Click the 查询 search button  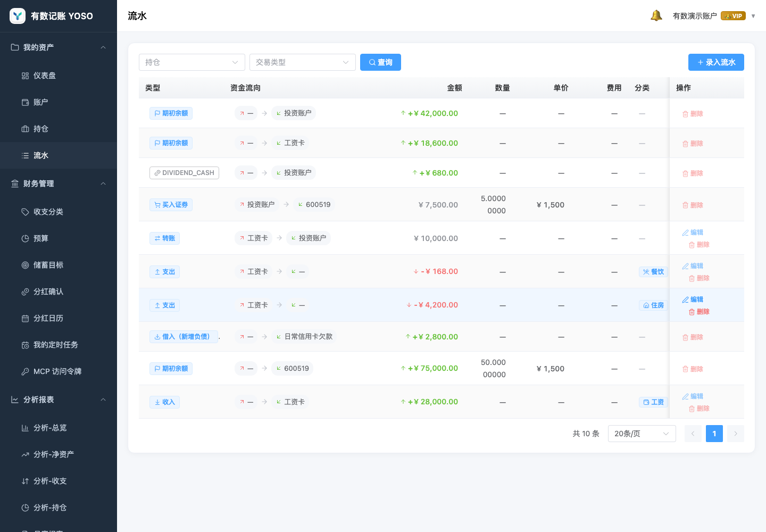pyautogui.click(x=380, y=62)
